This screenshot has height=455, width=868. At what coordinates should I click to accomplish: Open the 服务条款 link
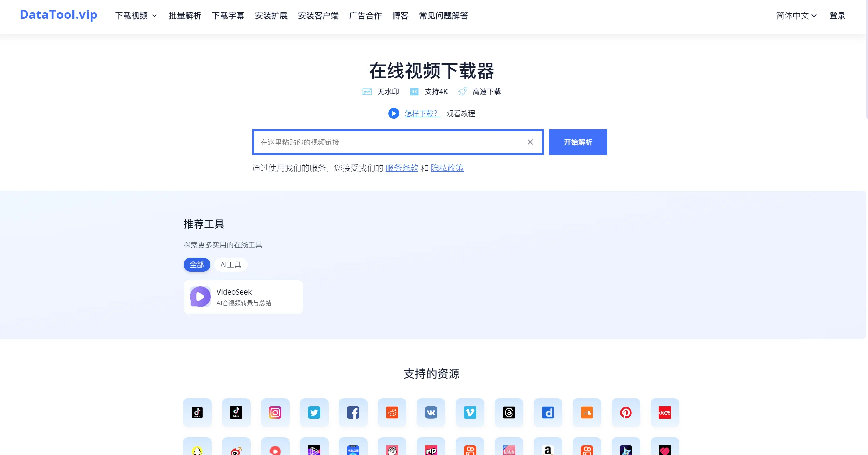click(402, 168)
